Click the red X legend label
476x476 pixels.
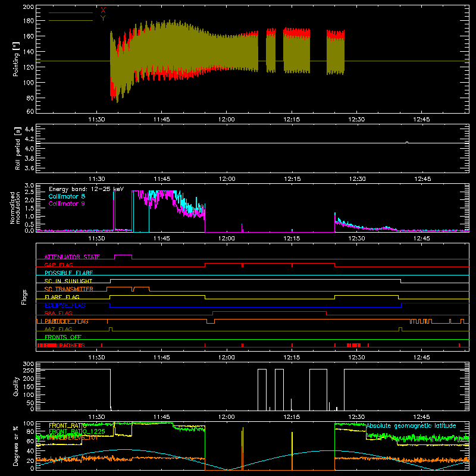(103, 11)
